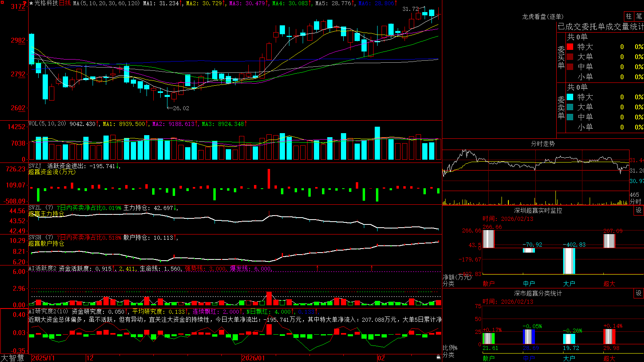
Task: Click the star icon before 光格科技
Action: (31, 3)
